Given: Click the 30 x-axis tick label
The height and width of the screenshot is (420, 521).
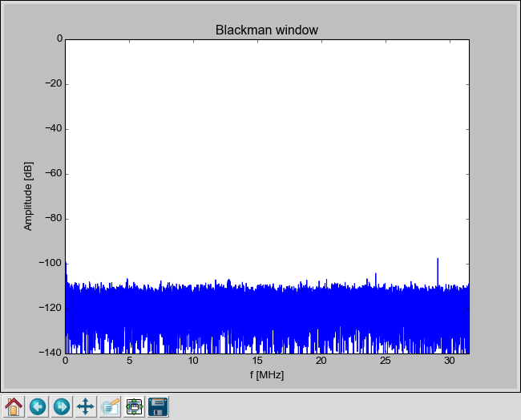Looking at the screenshot, I should coord(449,361).
